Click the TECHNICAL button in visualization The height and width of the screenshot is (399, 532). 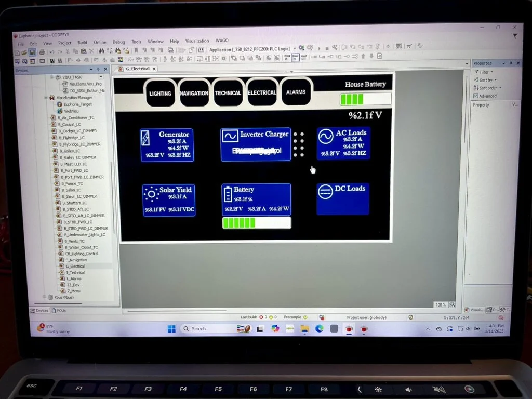pyautogui.click(x=228, y=92)
